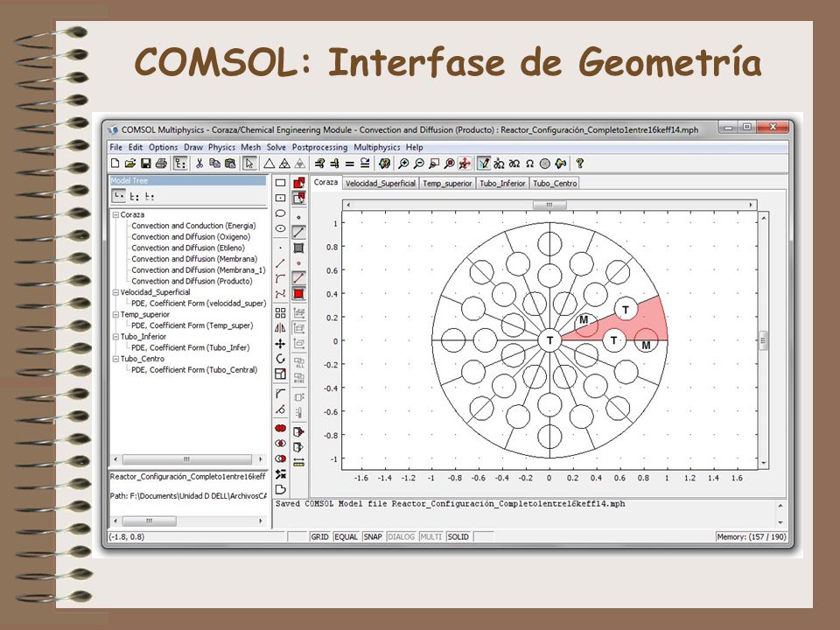Click the Initialize Mesh triangle icon
The image size is (840, 630).
[x=269, y=164]
